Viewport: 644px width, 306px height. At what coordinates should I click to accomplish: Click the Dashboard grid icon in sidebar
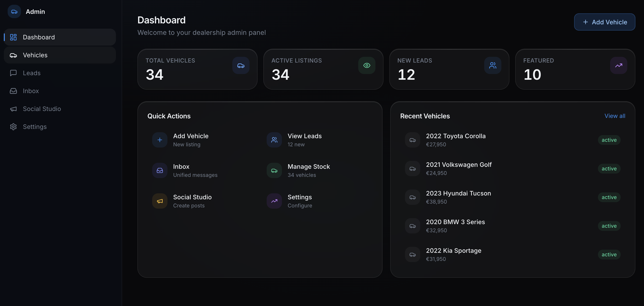pos(13,37)
